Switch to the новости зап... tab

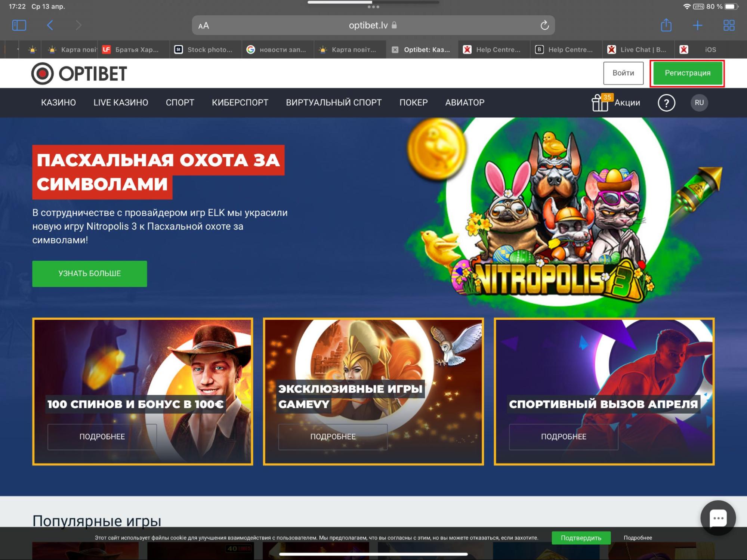tap(278, 50)
